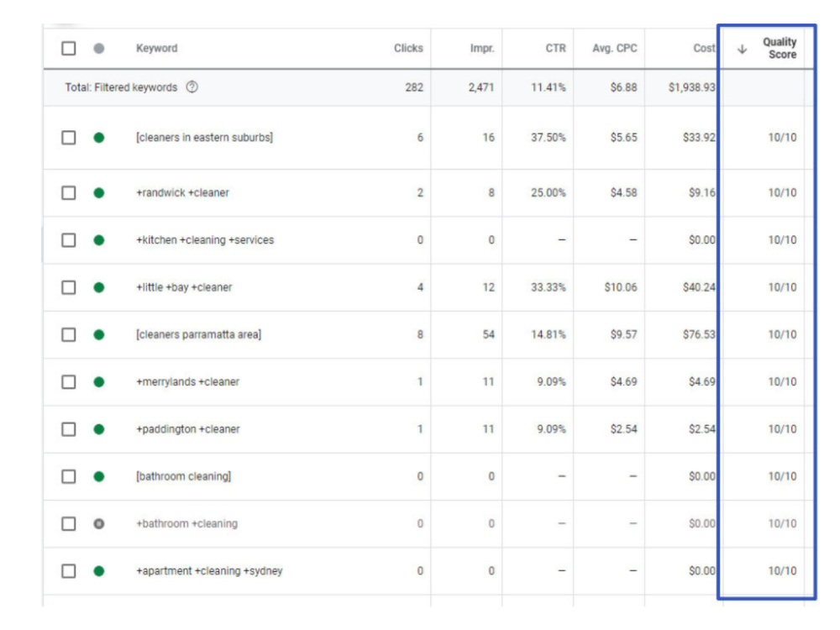Click status dot for [bathroom cleaning]

coord(99,477)
